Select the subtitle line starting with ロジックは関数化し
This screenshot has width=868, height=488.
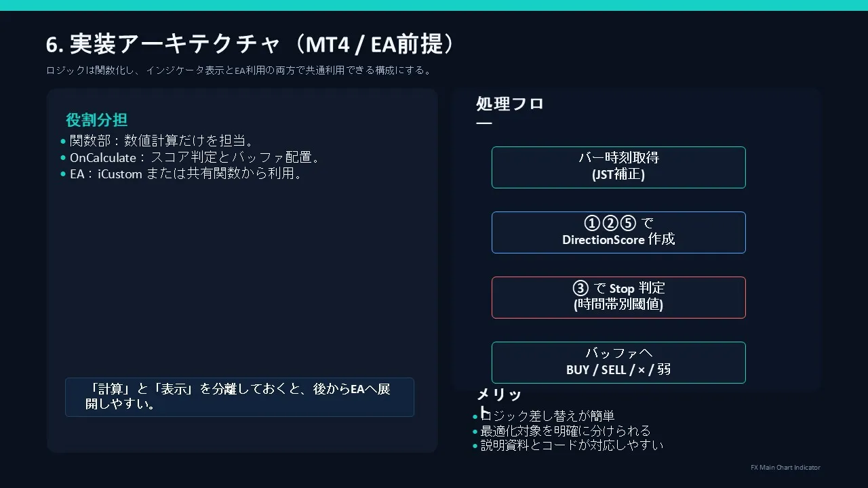click(239, 70)
